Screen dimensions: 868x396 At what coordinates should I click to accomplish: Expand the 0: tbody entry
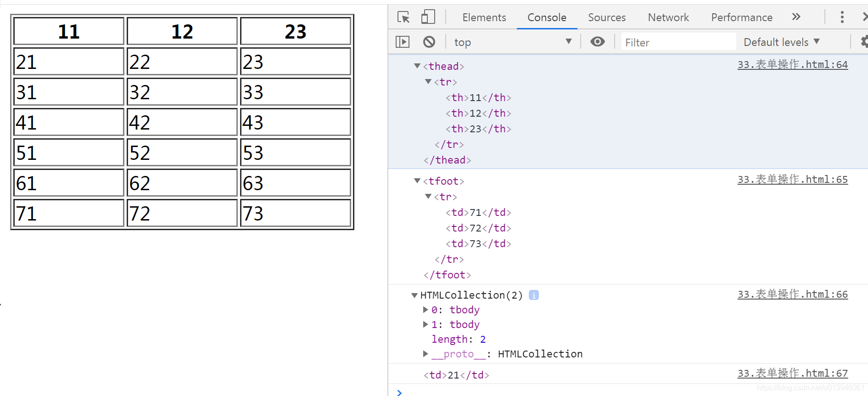coord(426,310)
